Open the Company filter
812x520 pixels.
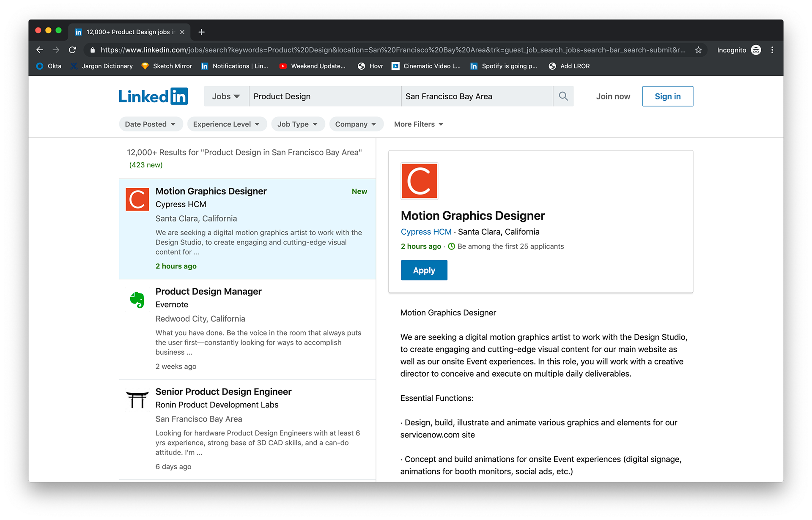pyautogui.click(x=356, y=124)
